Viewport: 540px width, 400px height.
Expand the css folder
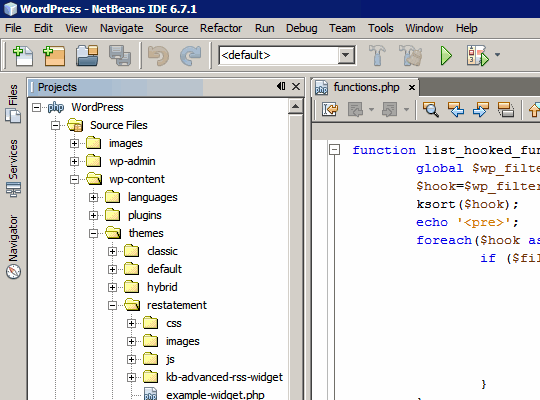click(131, 324)
